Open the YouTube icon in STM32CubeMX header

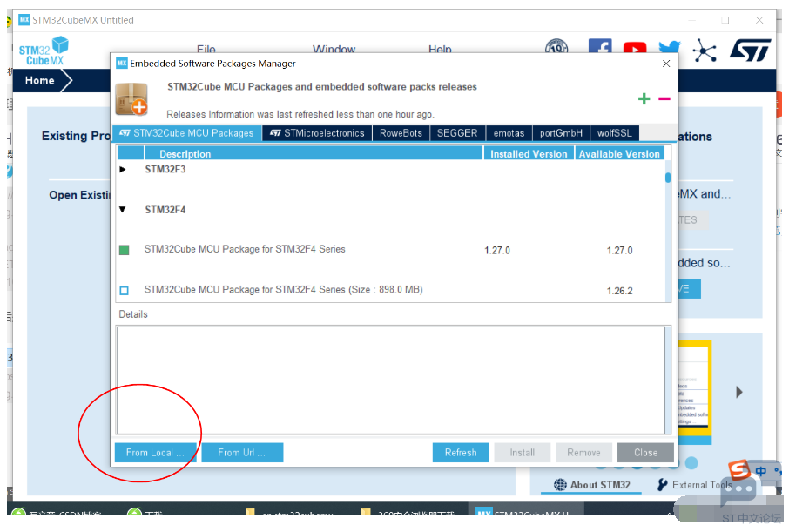[635, 48]
